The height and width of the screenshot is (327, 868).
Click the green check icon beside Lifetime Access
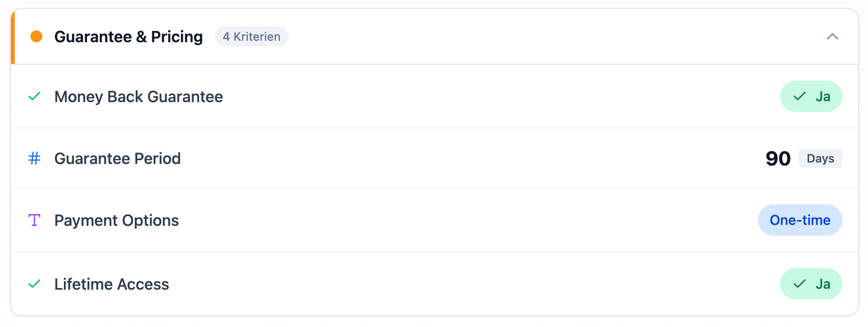(x=34, y=284)
